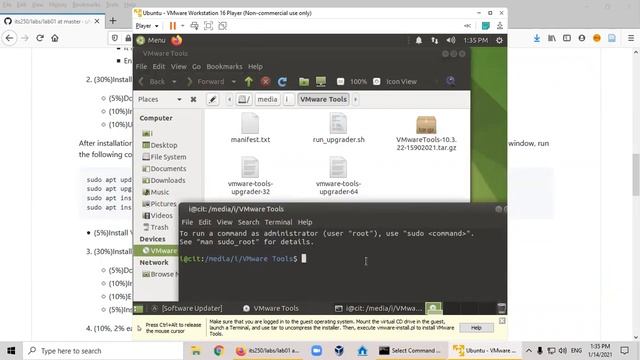Close the Places side pane

(193, 99)
